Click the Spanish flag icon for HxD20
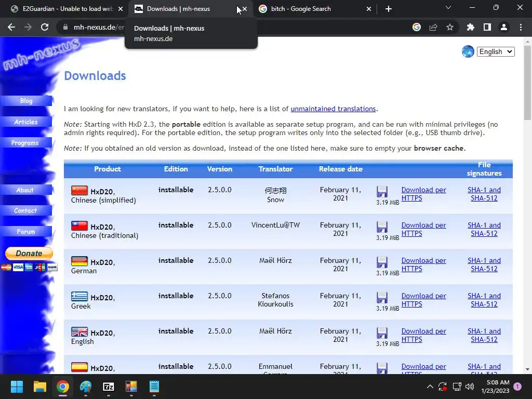 click(79, 367)
